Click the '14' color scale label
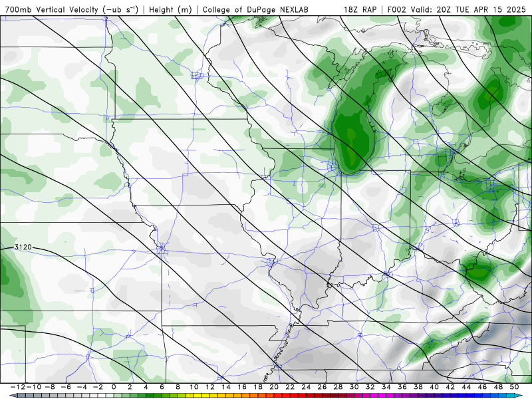 coord(226,387)
